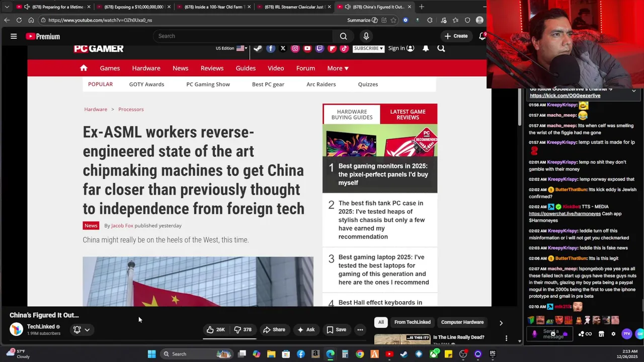Open browser profile avatar
644x362 pixels.
pyautogui.click(x=479, y=20)
